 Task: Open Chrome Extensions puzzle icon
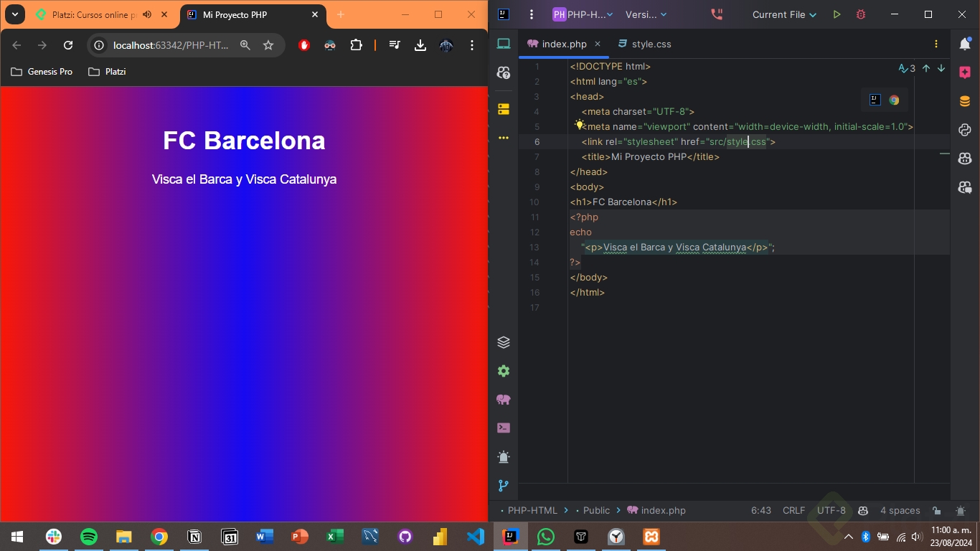[x=356, y=45]
